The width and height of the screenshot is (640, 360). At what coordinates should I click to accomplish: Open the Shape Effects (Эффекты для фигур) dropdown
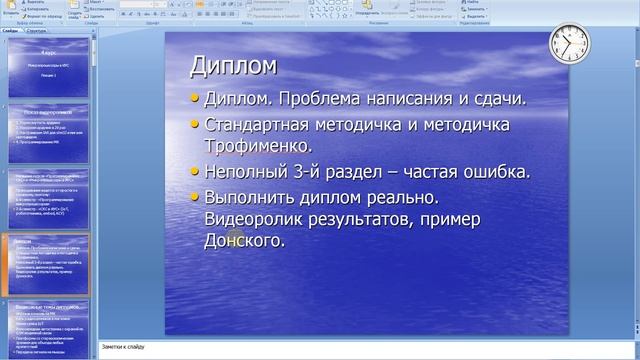point(432,16)
